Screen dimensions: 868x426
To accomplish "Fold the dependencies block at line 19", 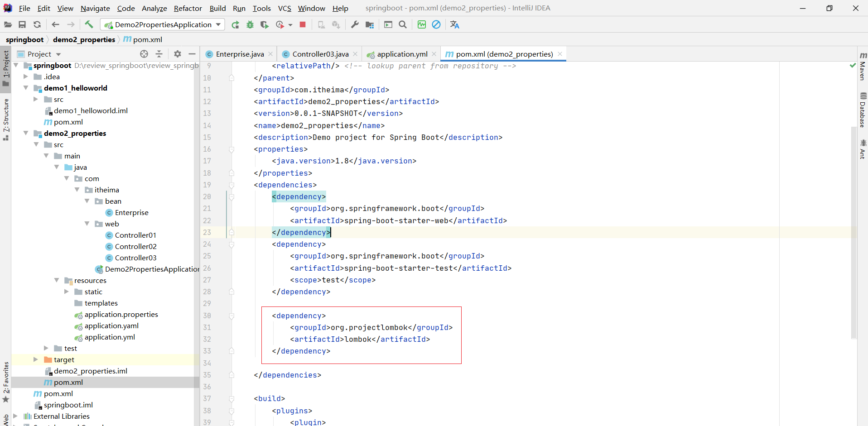I will coord(231,185).
